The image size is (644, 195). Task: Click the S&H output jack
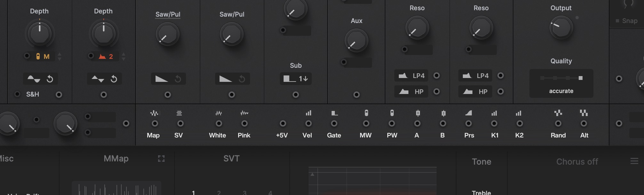point(59,95)
